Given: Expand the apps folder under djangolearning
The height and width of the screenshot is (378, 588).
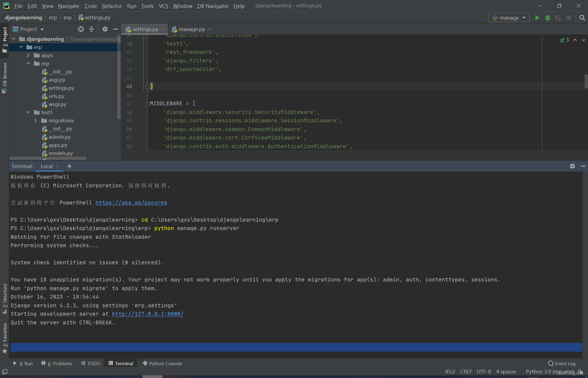Looking at the screenshot, I should 29,55.
